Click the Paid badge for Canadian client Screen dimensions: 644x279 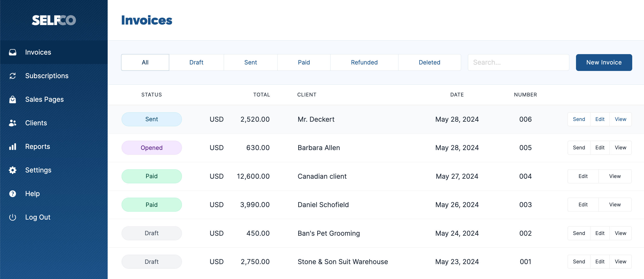pyautogui.click(x=152, y=176)
